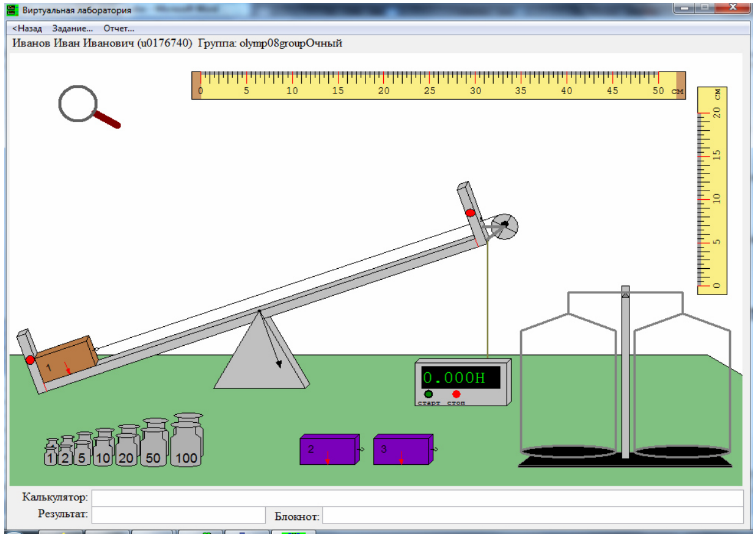
Task: Focus the Блокнот input field
Action: click(x=533, y=516)
